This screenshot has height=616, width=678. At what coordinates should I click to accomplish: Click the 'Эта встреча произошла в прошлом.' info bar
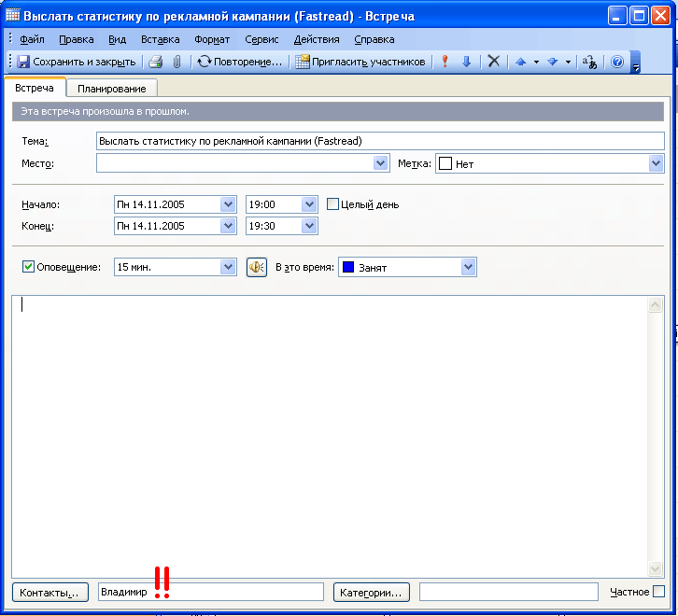pyautogui.click(x=338, y=111)
